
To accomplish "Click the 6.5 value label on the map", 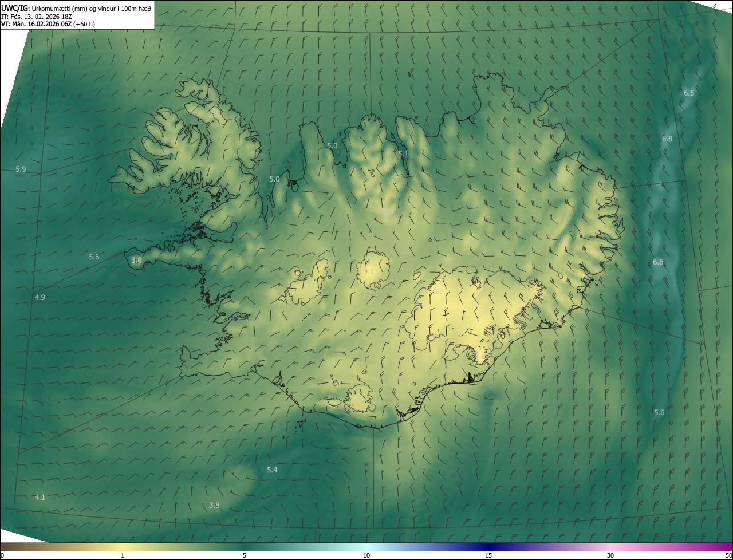I will click(689, 93).
